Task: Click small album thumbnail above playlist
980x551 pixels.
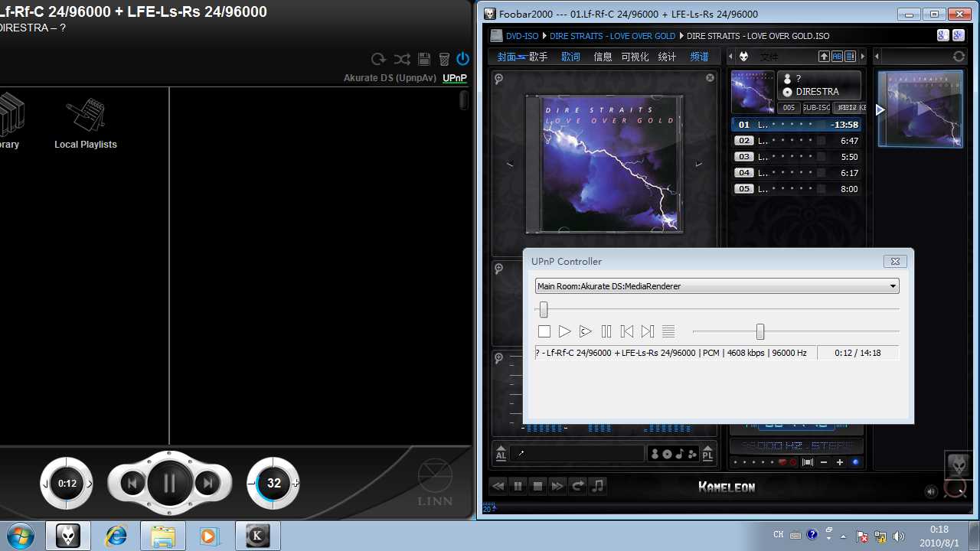Action: coord(753,92)
